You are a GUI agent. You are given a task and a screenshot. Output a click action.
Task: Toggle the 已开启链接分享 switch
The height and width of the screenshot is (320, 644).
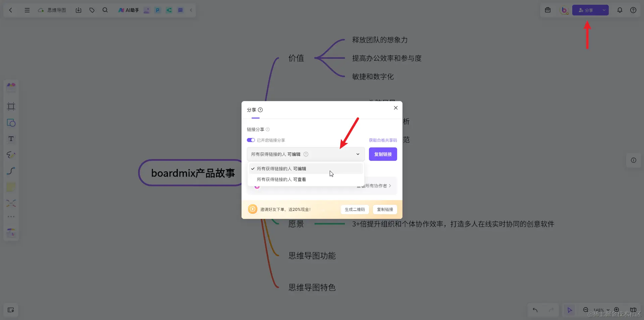pos(251,140)
